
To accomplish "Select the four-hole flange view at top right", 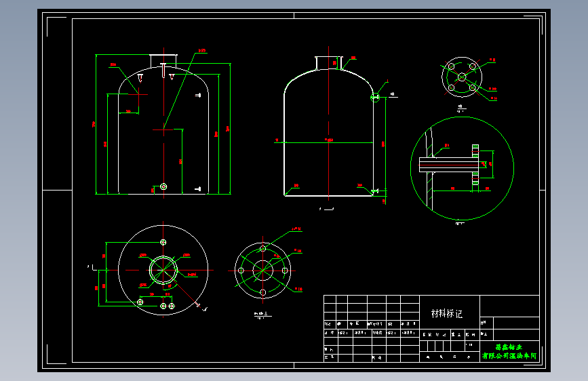I will tap(462, 77).
